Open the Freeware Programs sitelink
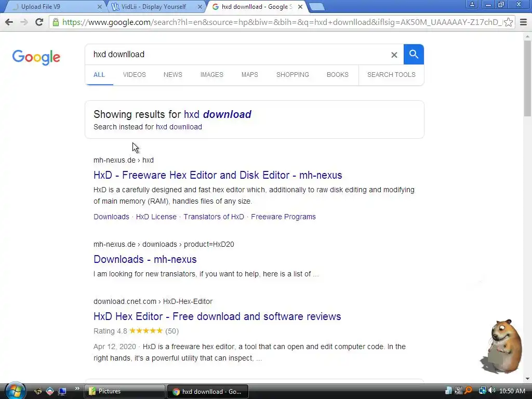 click(283, 217)
